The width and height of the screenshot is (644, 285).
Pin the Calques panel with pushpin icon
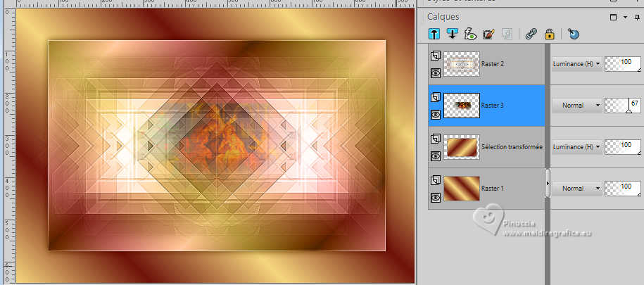coord(636,18)
